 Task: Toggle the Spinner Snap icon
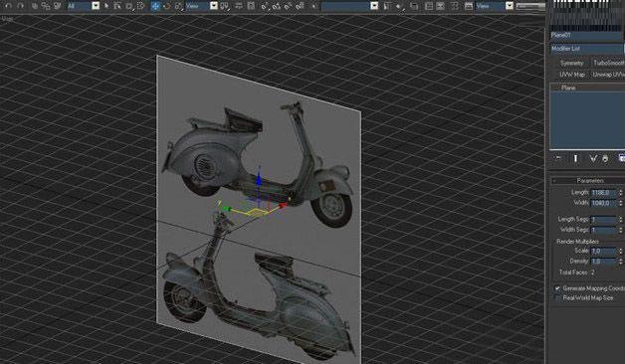[x=300, y=6]
